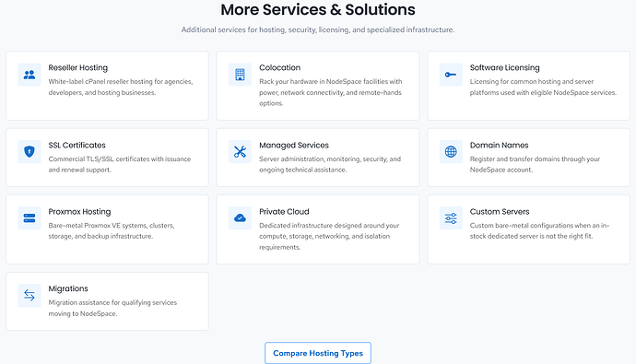Open the Custom Servers title link

point(500,212)
